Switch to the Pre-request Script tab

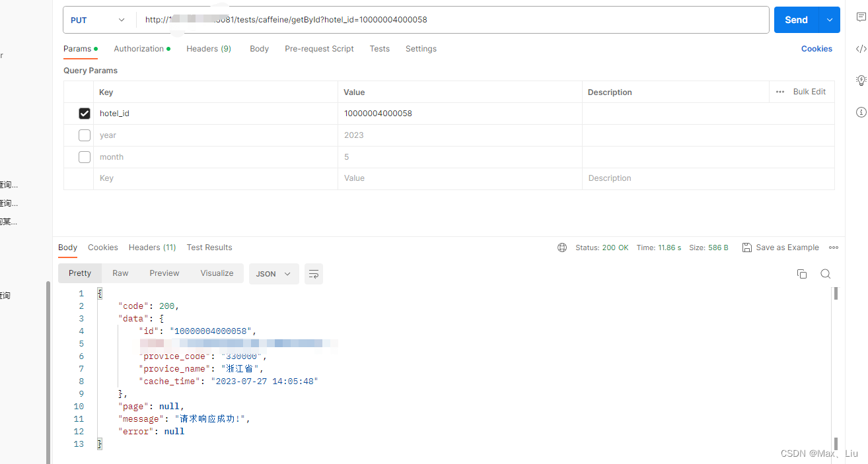[x=319, y=48]
